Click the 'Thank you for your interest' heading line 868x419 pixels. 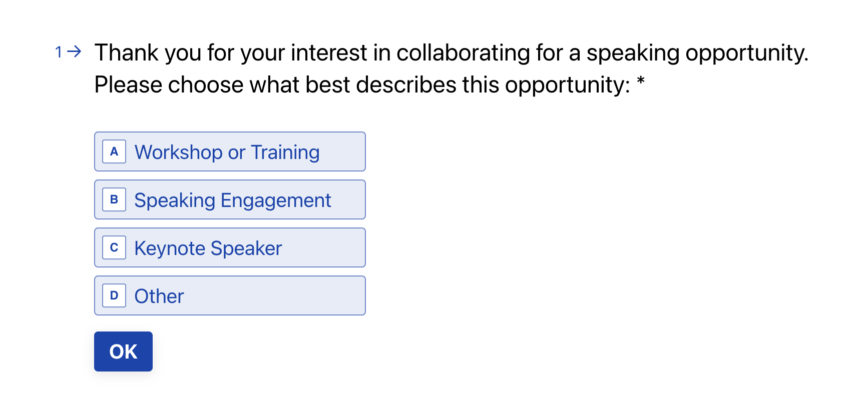[451, 53]
